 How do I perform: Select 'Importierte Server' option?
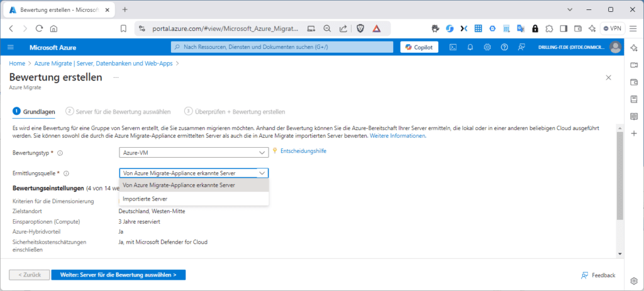tap(194, 199)
